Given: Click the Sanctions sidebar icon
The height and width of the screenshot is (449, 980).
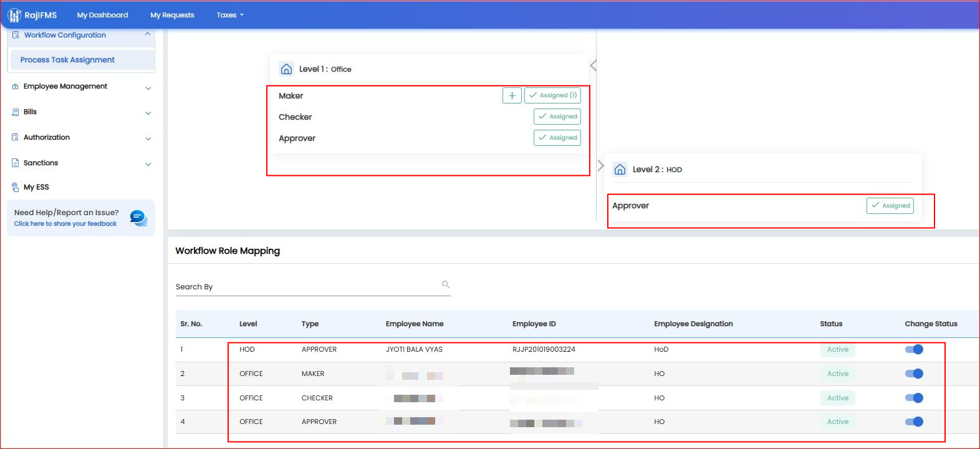Looking at the screenshot, I should click(16, 163).
